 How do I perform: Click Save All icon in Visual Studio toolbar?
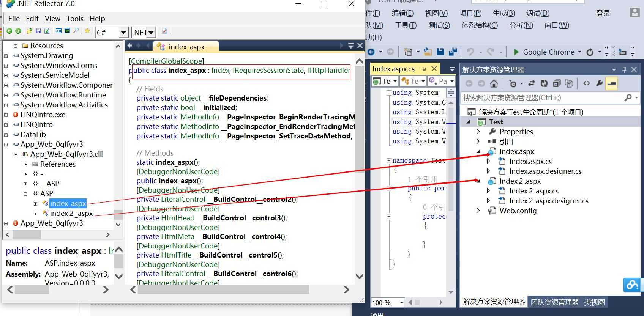click(453, 52)
